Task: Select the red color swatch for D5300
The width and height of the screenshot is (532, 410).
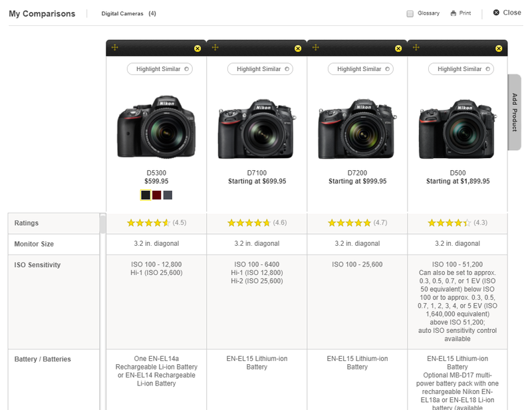Action: [x=157, y=195]
